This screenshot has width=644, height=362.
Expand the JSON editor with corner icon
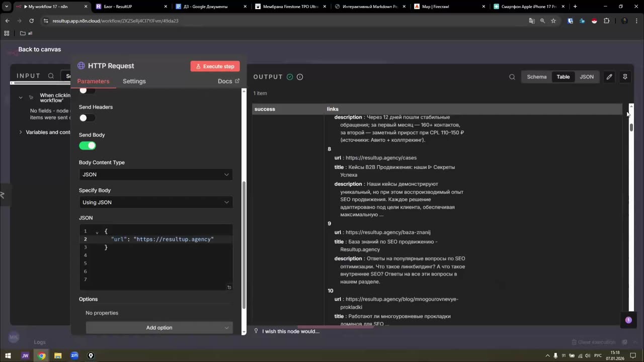click(x=229, y=287)
